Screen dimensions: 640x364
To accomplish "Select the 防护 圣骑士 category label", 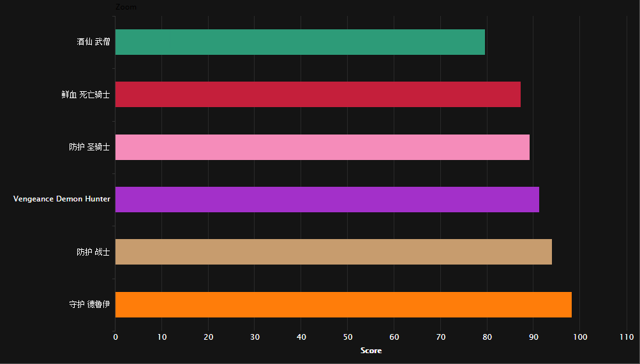I will [x=89, y=147].
